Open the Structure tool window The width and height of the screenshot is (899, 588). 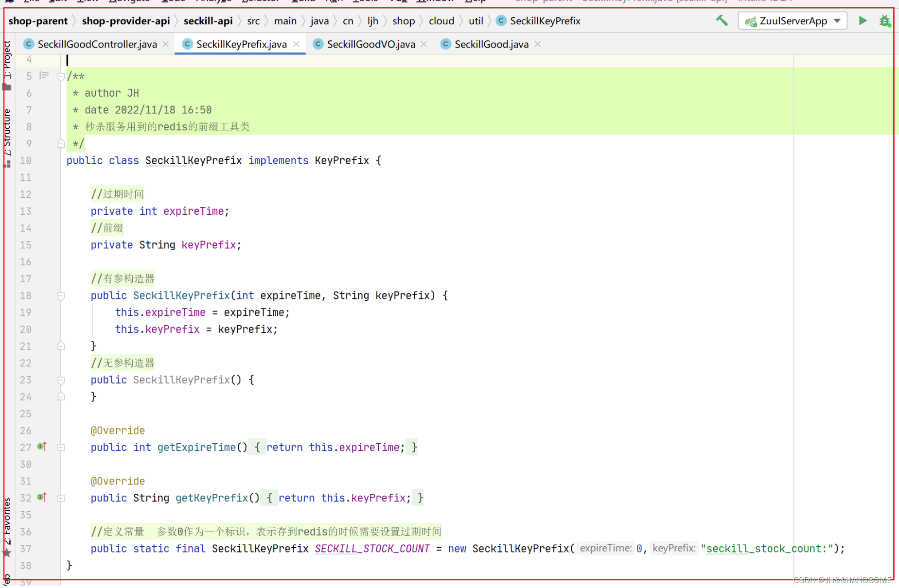click(7, 132)
